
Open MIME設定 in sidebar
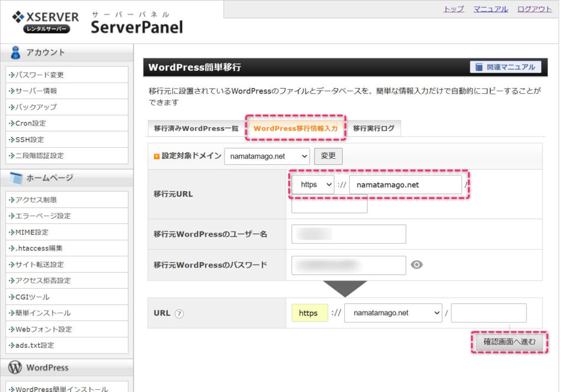tap(67, 232)
